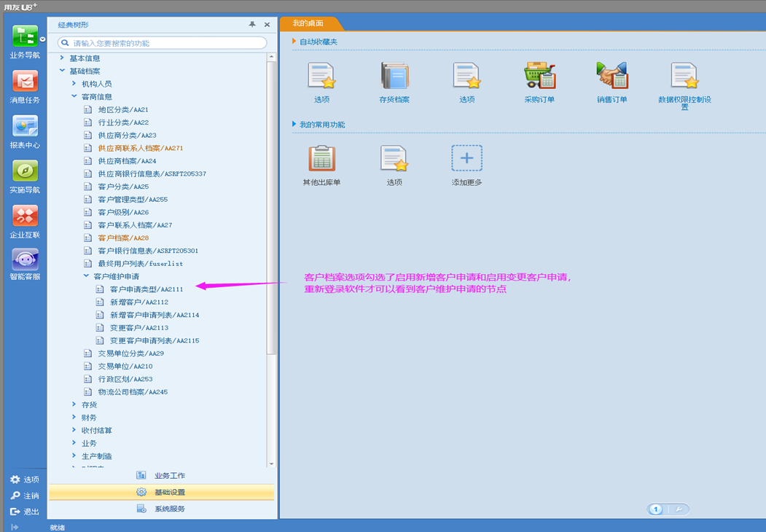
Task: Click the 选项 gear in left sidebar
Action: click(x=15, y=480)
